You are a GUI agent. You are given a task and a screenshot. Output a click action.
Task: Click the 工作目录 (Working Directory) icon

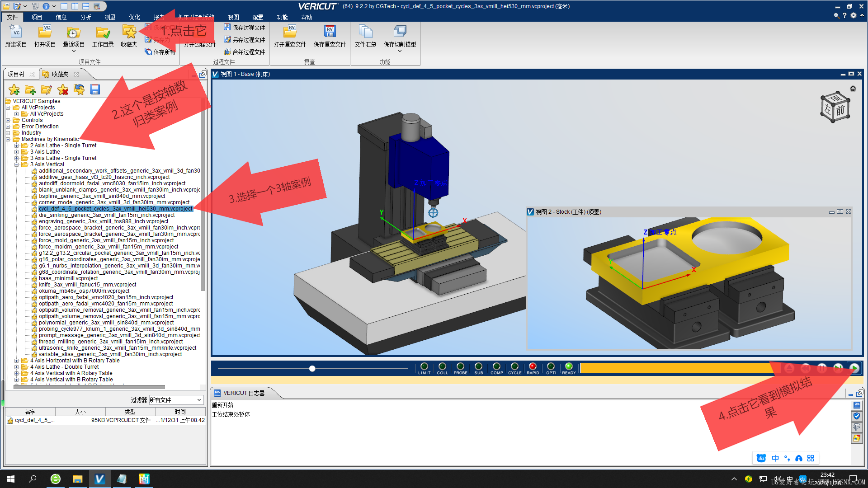[x=103, y=36]
